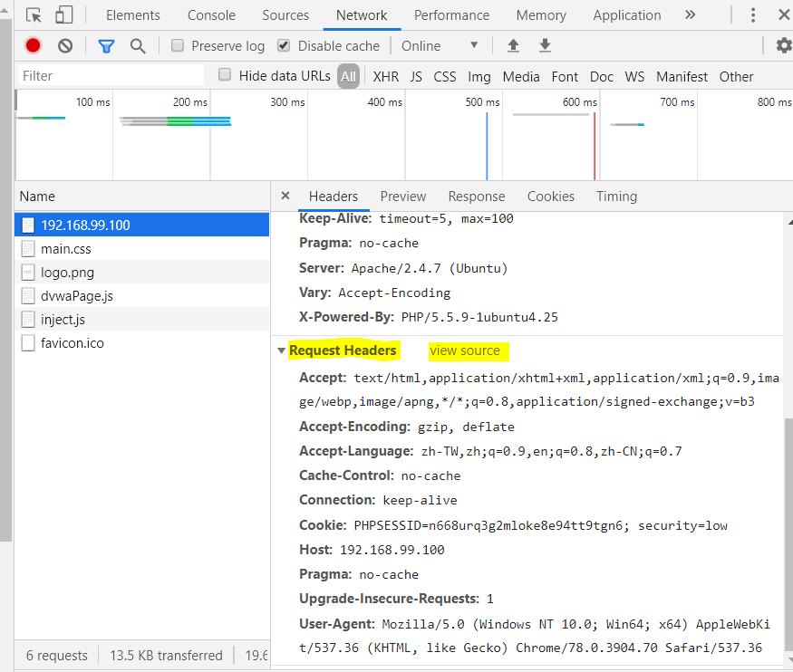Screen dimensions: 793x672
Task: Import HAR file upload arrow
Action: pyautogui.click(x=513, y=45)
